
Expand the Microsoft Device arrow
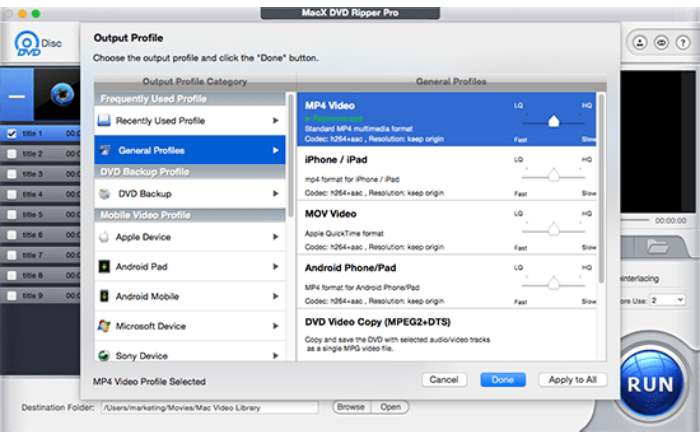tap(275, 326)
